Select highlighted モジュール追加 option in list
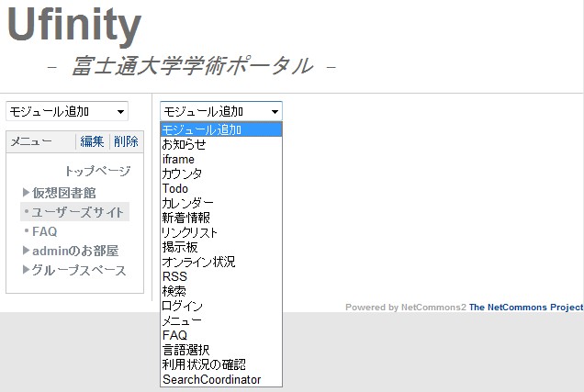584x392 pixels. [221, 129]
